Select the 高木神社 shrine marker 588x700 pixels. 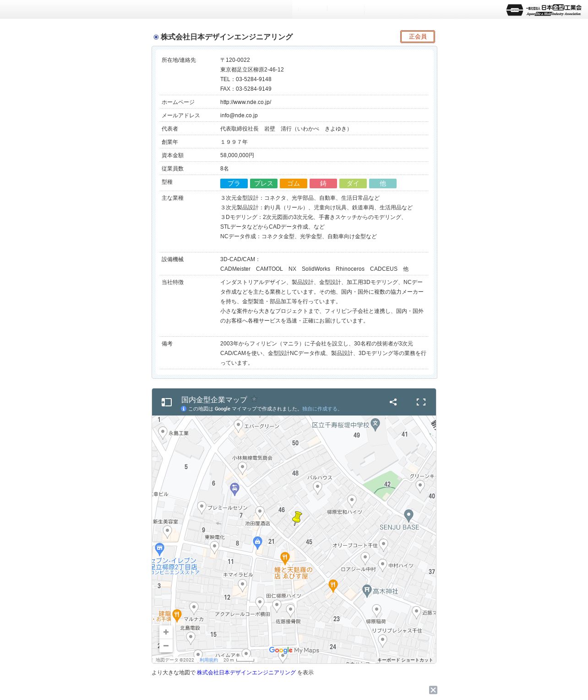coord(366,591)
